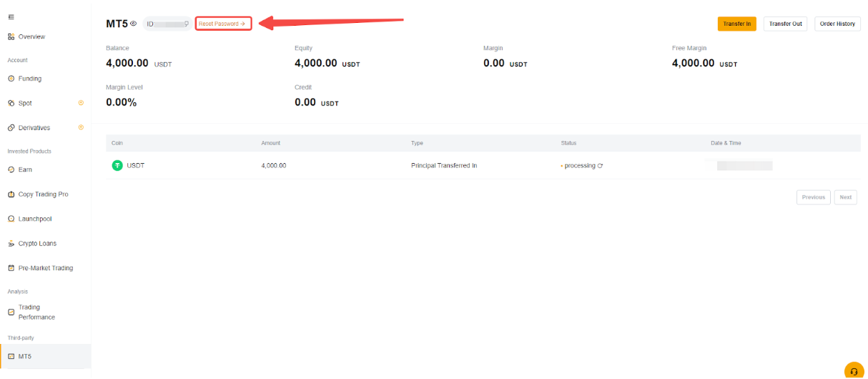Click the green USDT coin icon

click(x=117, y=166)
